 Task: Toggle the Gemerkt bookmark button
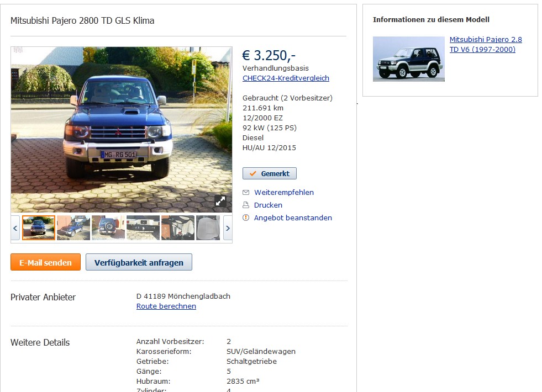270,173
